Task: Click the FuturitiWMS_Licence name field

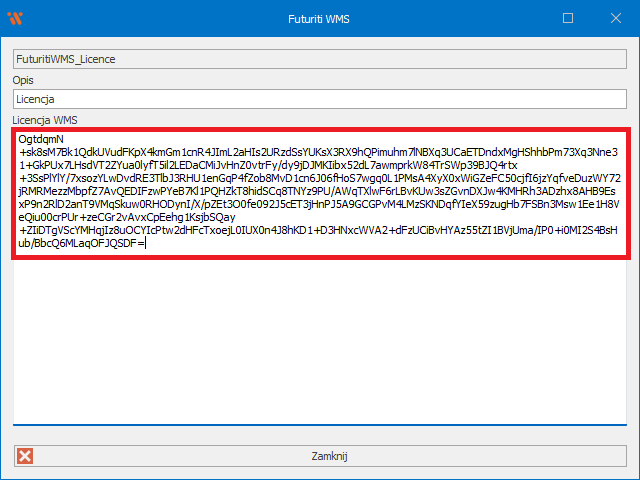Action: 319,59
